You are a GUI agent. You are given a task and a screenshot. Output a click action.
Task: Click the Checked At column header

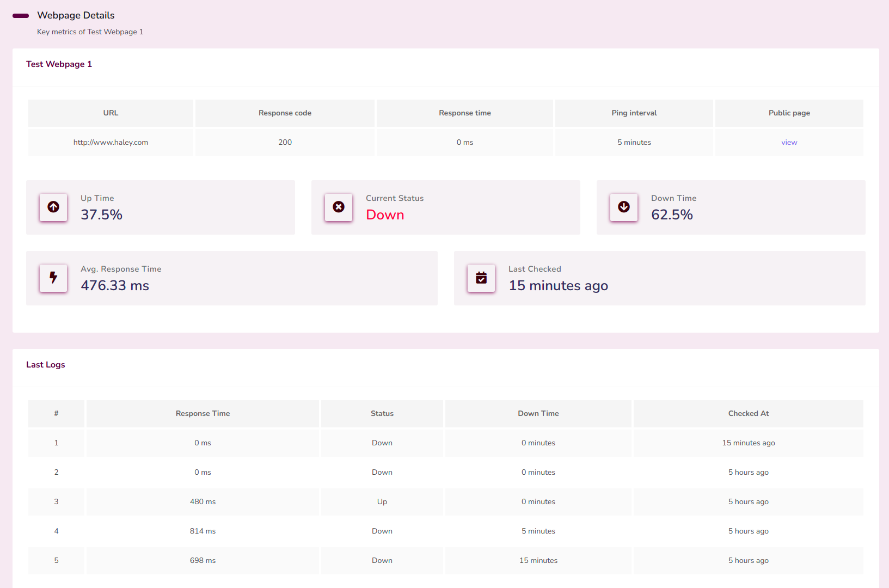pos(748,414)
